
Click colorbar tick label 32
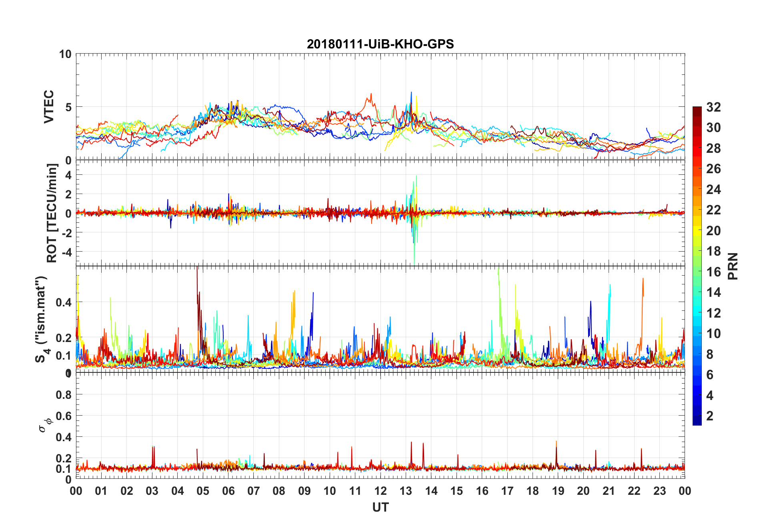713,107
